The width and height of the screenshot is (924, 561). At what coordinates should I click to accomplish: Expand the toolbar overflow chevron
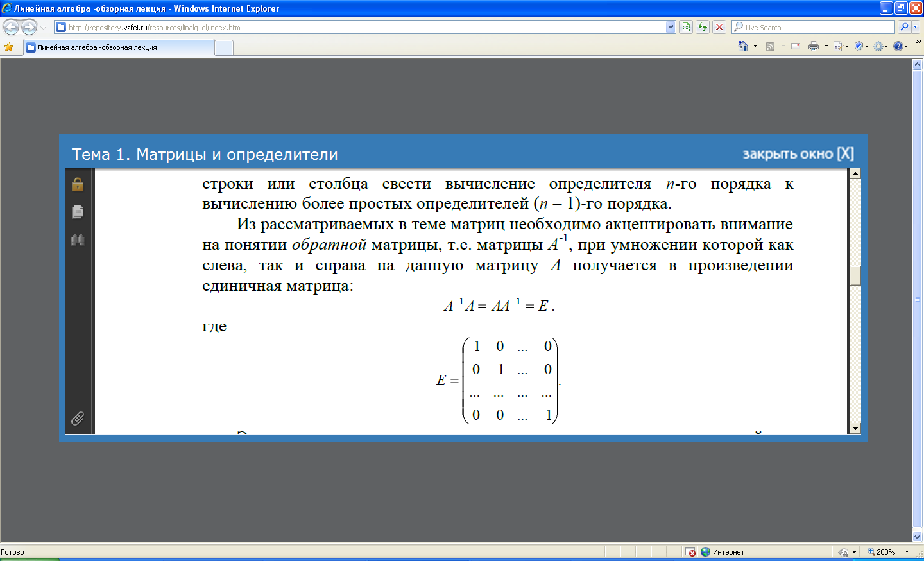click(918, 42)
